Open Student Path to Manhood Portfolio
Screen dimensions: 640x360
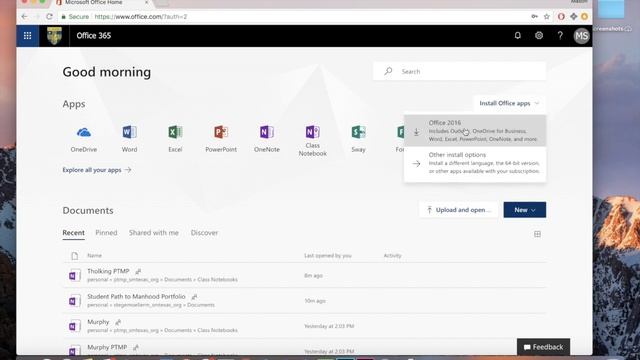point(136,296)
